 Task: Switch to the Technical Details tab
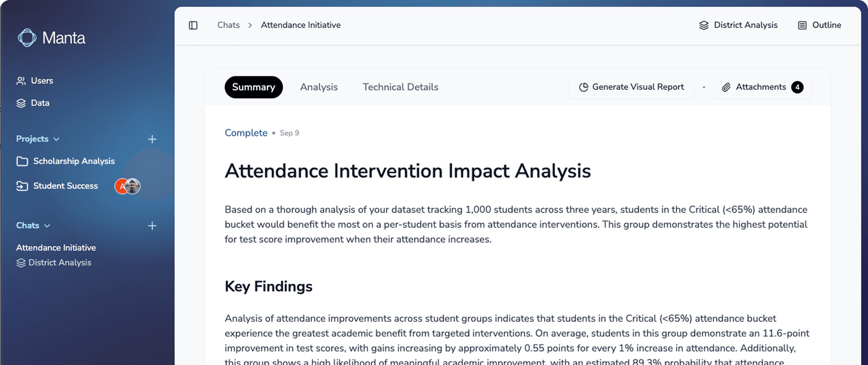point(400,87)
